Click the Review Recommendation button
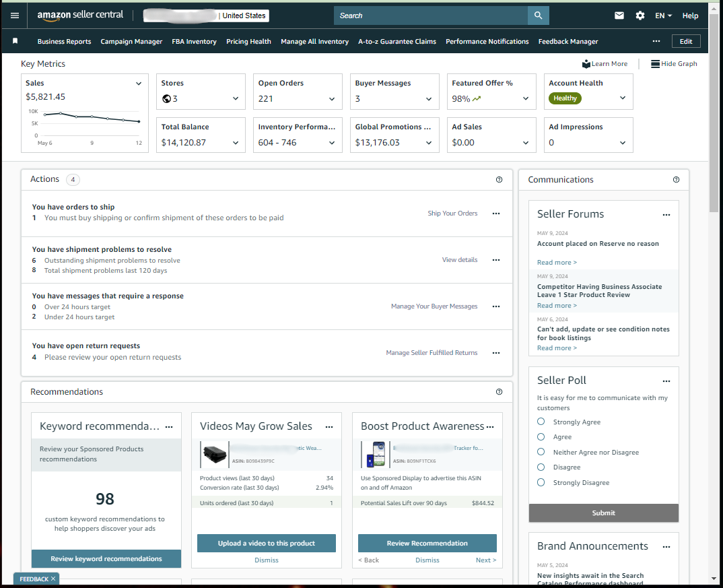This screenshot has width=723, height=588. [x=427, y=544]
